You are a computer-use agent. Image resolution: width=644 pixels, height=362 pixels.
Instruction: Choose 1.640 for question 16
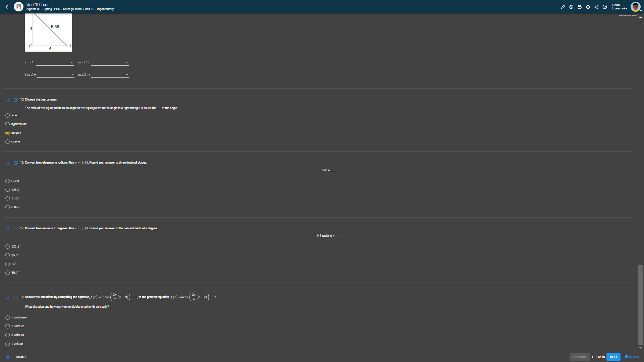click(x=7, y=190)
